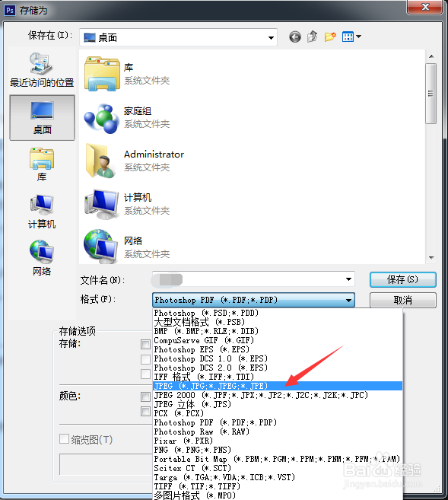Open the View menu icon

coord(351,37)
